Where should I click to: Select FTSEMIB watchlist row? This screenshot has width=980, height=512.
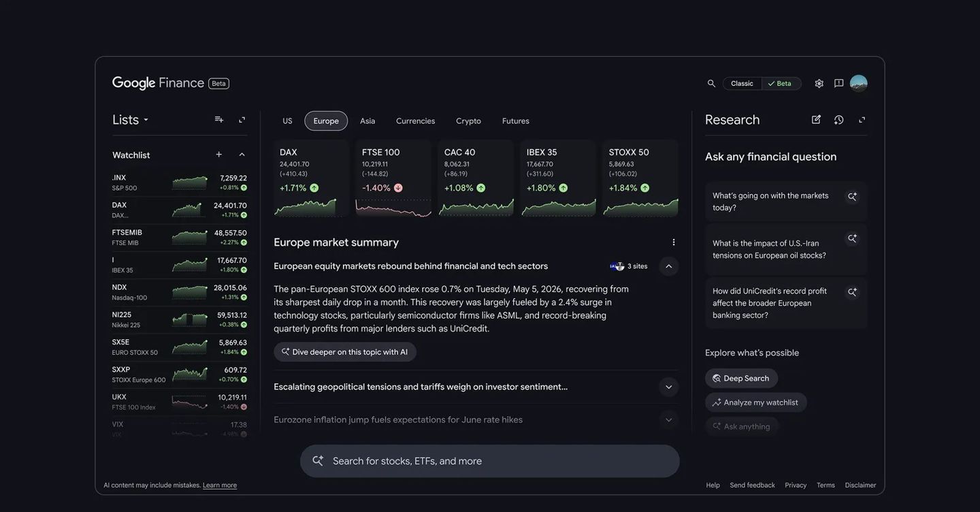click(180, 238)
